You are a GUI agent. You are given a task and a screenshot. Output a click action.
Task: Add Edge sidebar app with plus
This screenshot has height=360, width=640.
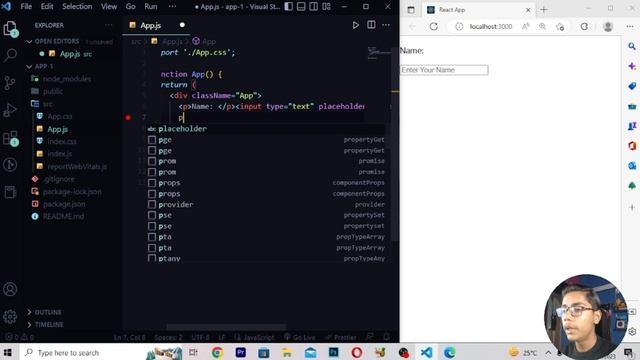[632, 207]
